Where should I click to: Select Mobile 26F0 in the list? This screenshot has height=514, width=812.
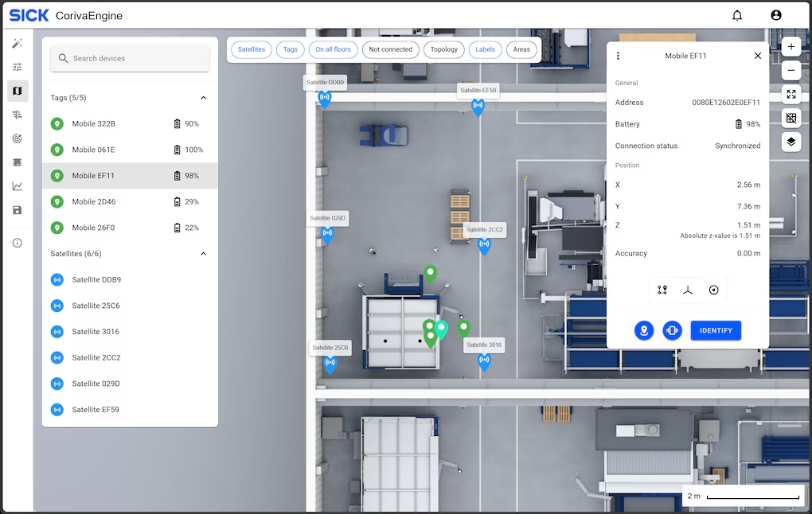(x=130, y=228)
